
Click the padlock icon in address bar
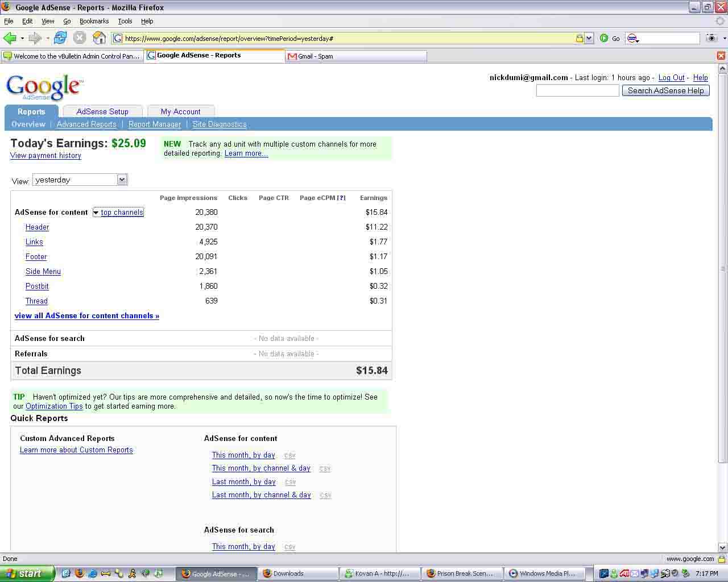579,38
